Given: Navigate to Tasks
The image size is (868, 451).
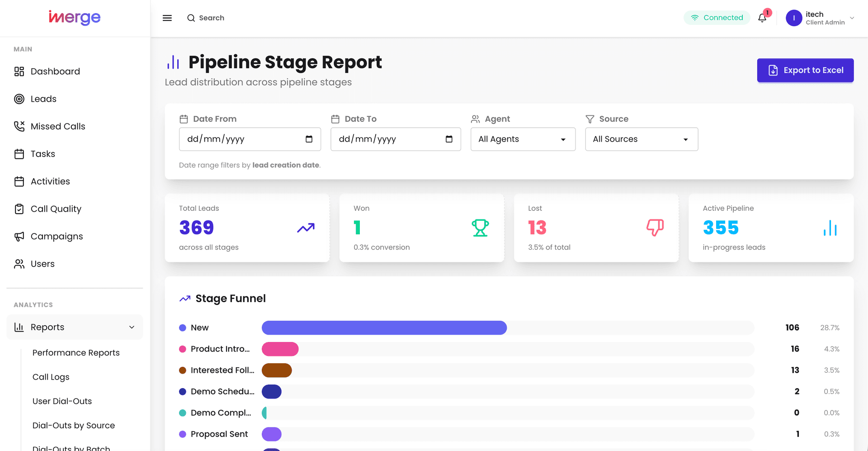Looking at the screenshot, I should click(75, 154).
